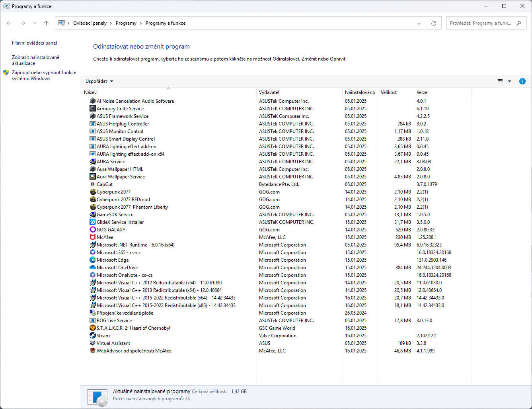The height and width of the screenshot is (409, 532).
Task: Open the help question mark icon
Action: click(522, 81)
